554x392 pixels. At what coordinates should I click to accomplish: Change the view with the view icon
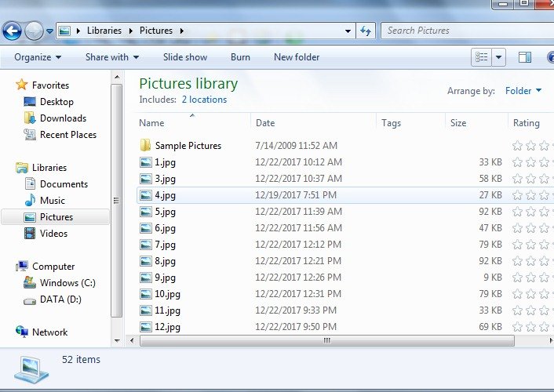pos(481,57)
